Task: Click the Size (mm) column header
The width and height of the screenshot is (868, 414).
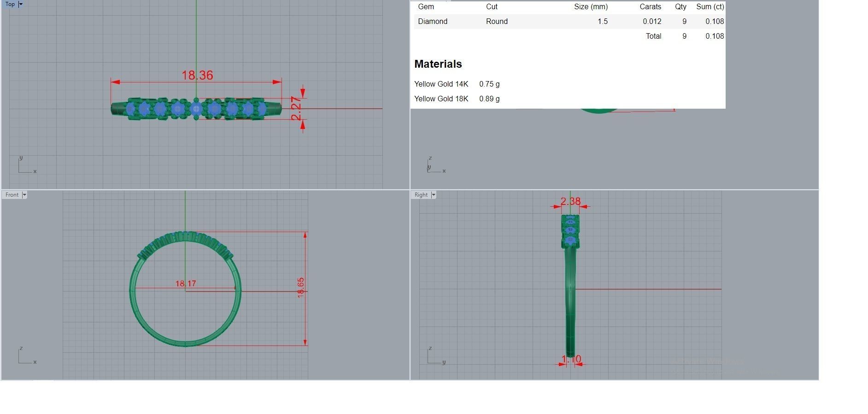Action: coord(591,7)
